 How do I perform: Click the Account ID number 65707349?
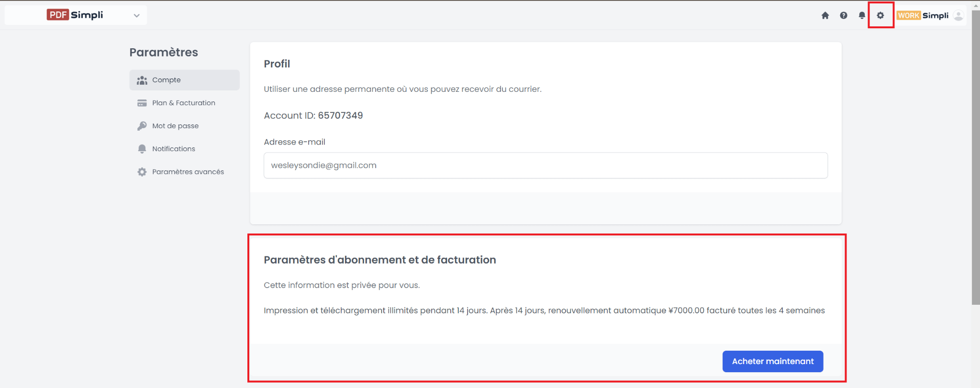point(340,115)
